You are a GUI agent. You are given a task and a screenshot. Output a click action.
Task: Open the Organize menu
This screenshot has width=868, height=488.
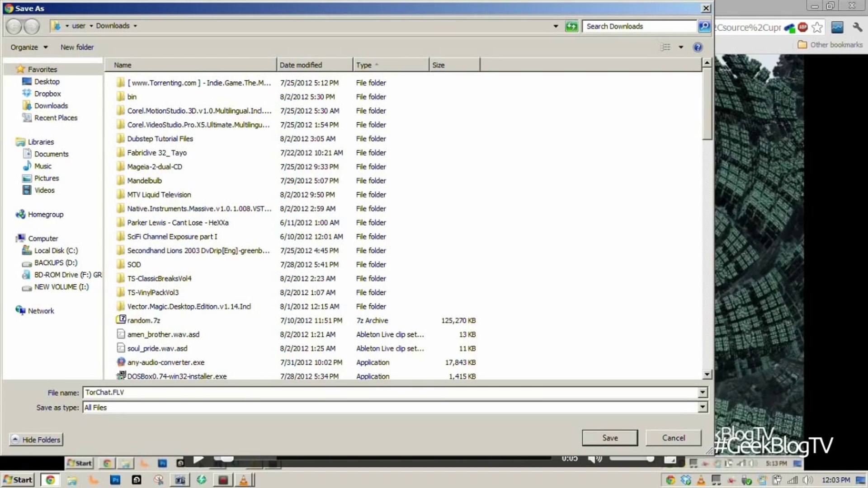[29, 47]
